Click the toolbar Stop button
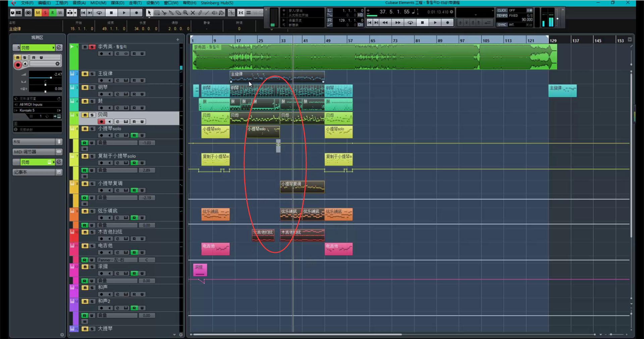This screenshot has width=644, height=339. click(111, 13)
